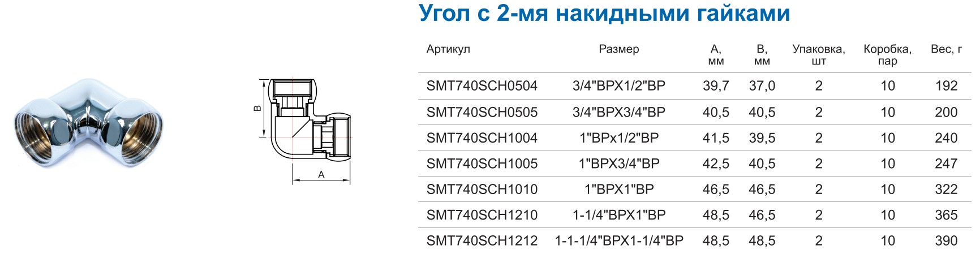Select article SMT740SCH1005
Screen dimensions: 980x258
482,164
